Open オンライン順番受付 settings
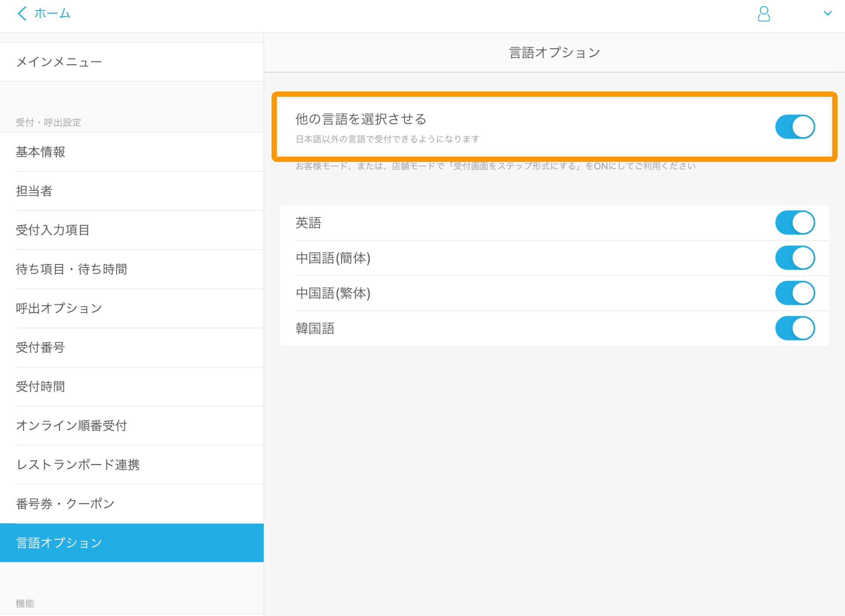Screen dimensions: 845x616 click(x=132, y=426)
